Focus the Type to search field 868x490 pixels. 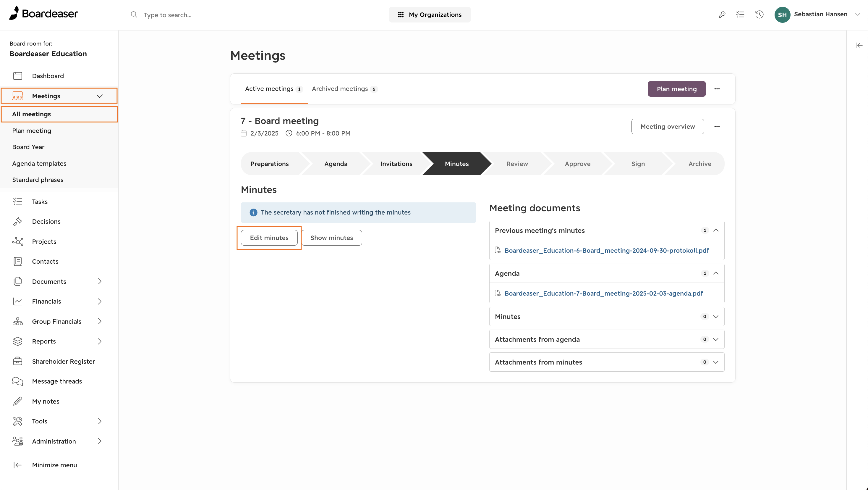click(167, 14)
